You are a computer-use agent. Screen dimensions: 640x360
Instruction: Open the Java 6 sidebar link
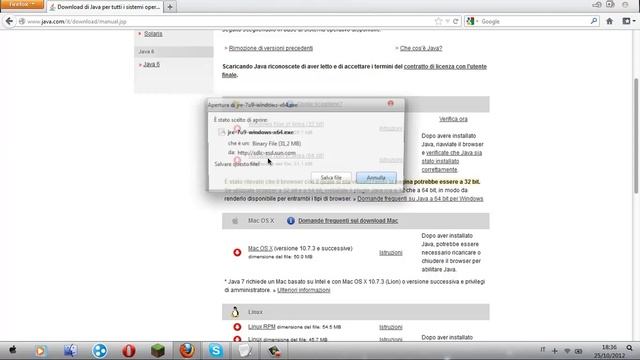point(151,64)
